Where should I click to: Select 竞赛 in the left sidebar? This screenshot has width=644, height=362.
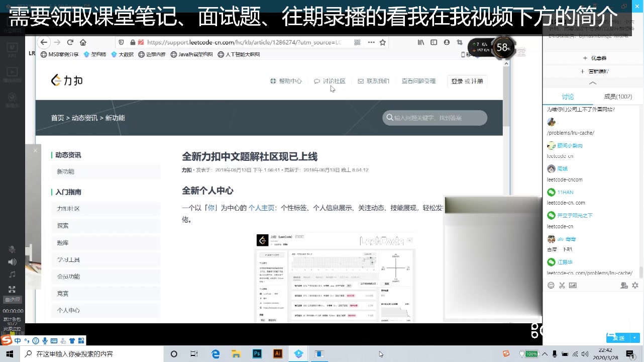[105, 293]
